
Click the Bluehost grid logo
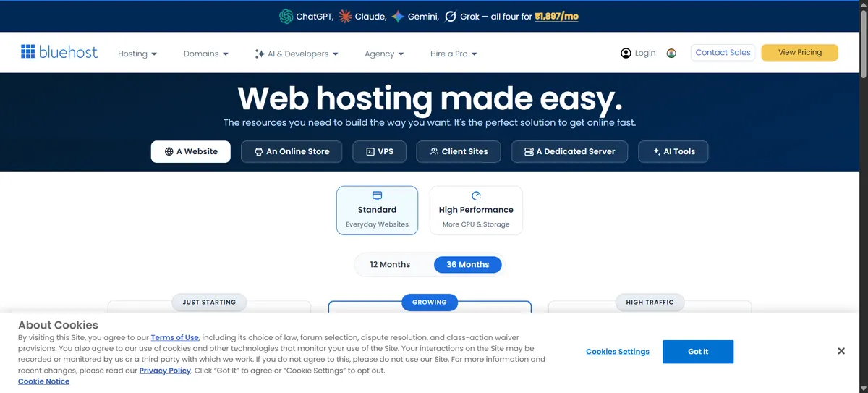(27, 51)
